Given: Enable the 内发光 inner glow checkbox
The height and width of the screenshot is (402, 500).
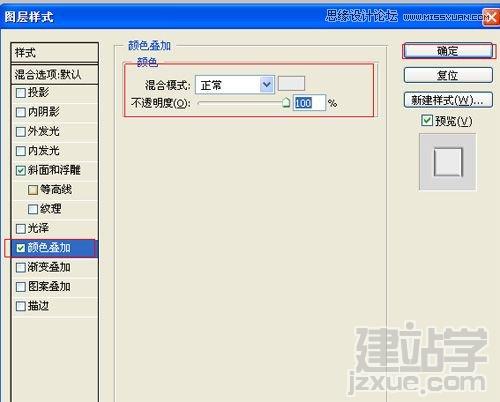Looking at the screenshot, I should pos(21,151).
